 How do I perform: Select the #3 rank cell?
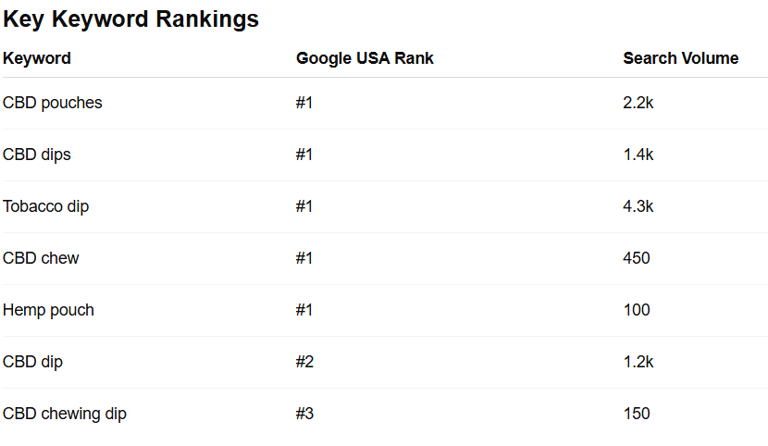click(x=305, y=415)
